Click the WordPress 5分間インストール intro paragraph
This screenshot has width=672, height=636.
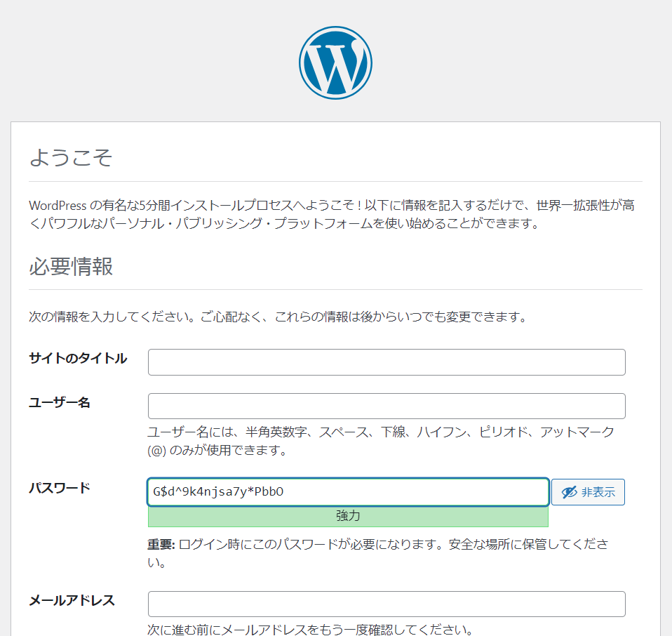[x=332, y=214]
